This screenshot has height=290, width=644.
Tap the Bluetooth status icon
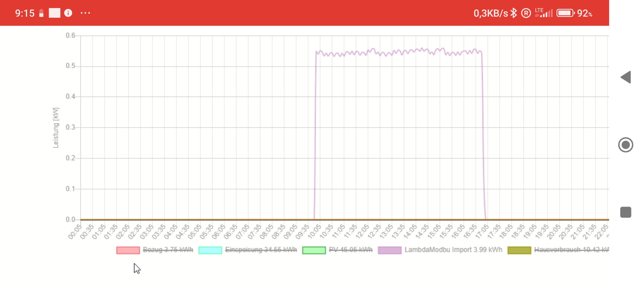coord(513,13)
